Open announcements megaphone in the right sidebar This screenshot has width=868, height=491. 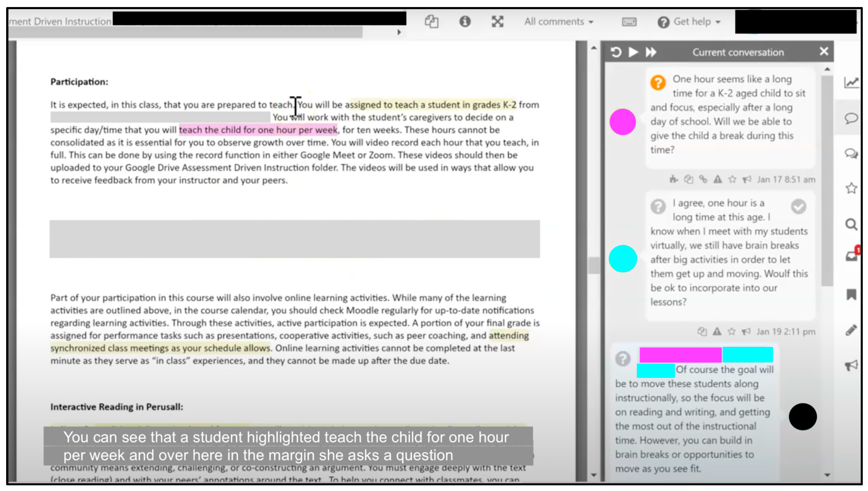851,365
